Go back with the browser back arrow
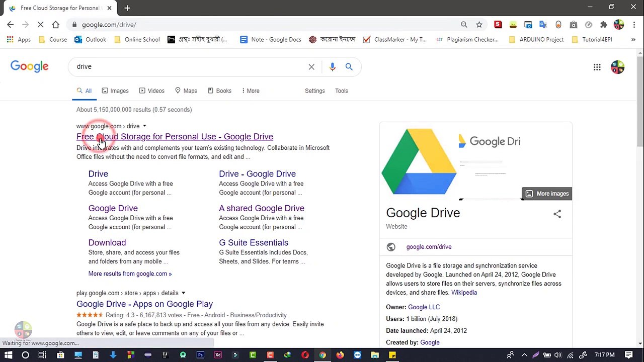This screenshot has height=362, width=644. point(11,25)
